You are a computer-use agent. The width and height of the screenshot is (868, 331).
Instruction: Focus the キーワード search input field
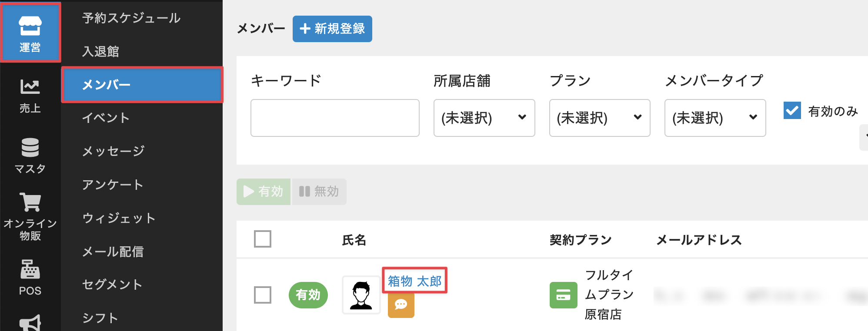tap(335, 118)
